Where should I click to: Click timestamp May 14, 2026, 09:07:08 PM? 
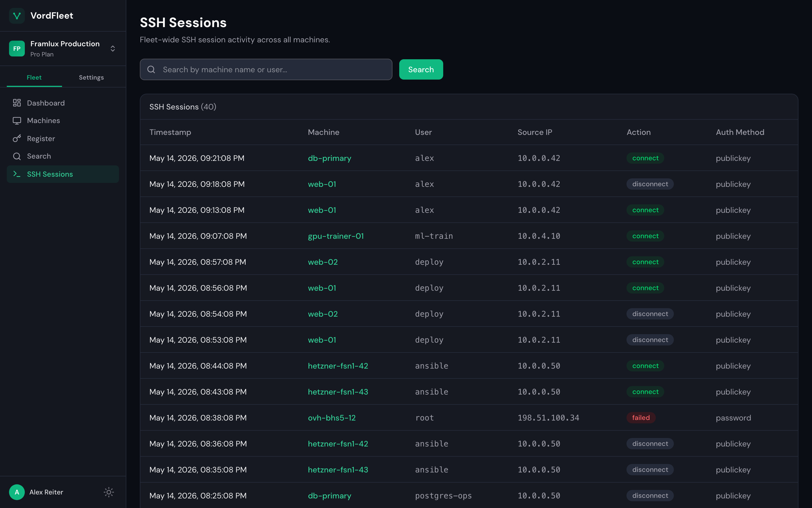198,236
